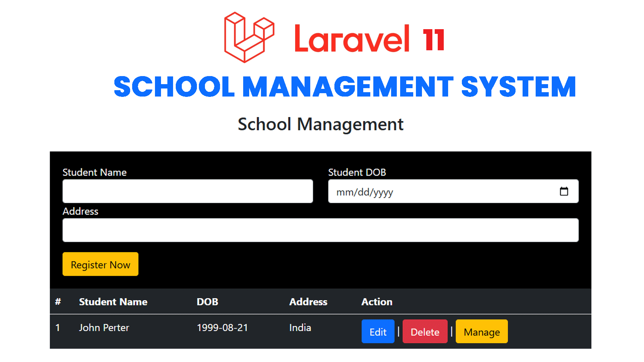Click the blue Edit button

378,331
